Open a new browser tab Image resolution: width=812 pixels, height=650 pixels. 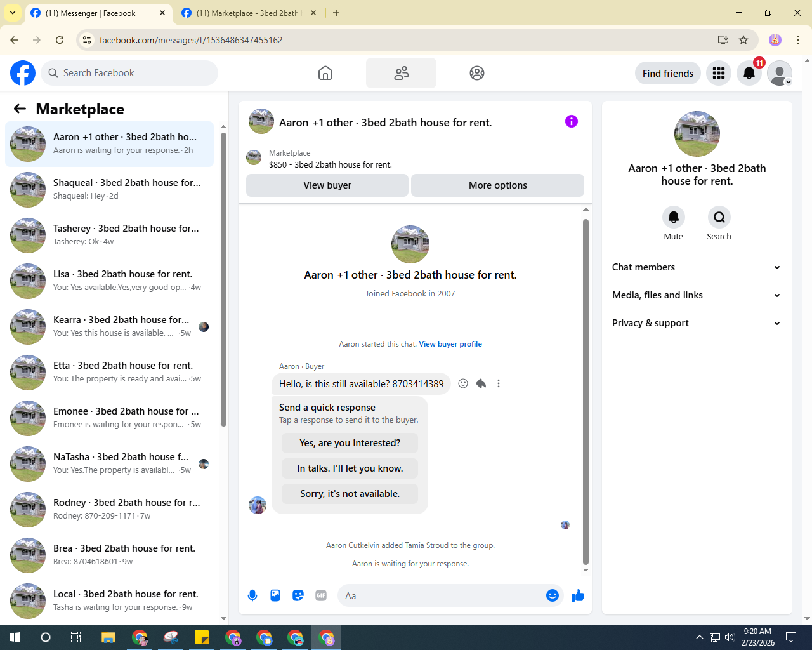[x=336, y=13]
